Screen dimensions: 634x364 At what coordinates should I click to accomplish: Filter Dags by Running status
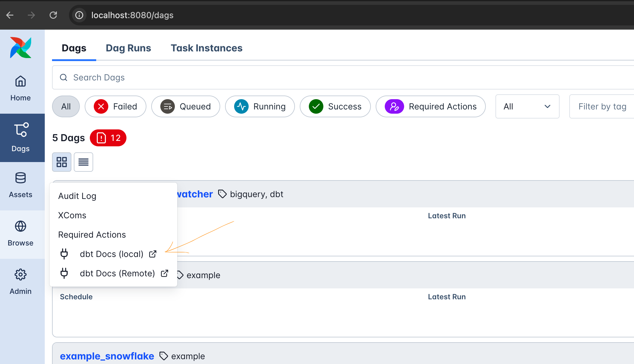(260, 106)
